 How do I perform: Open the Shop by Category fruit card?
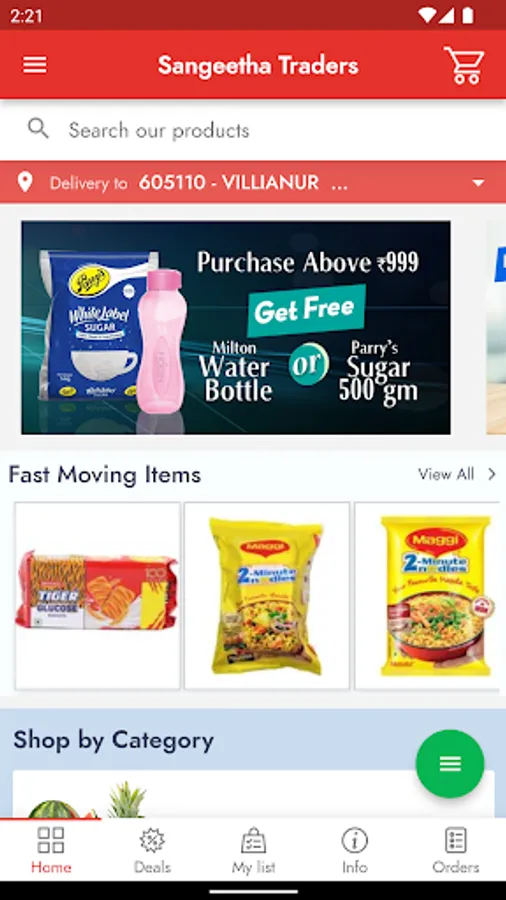[253, 794]
